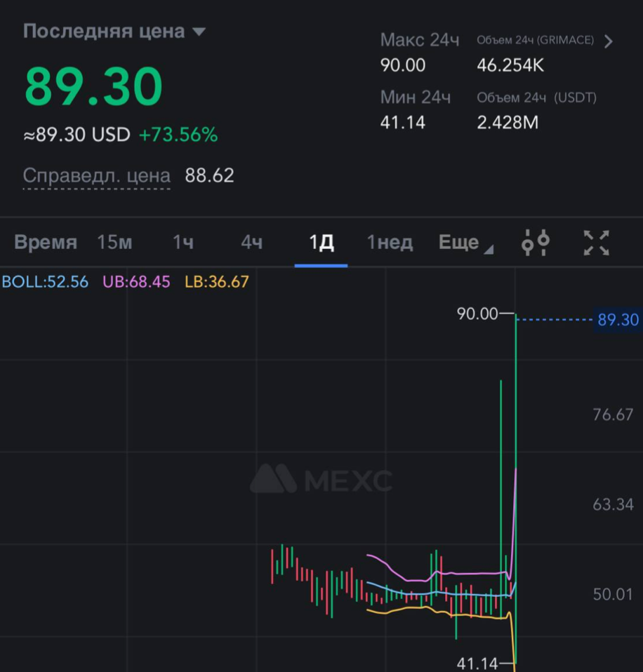This screenshot has height=672, width=643.
Task: Expand the chart to fullscreen
Action: click(596, 243)
